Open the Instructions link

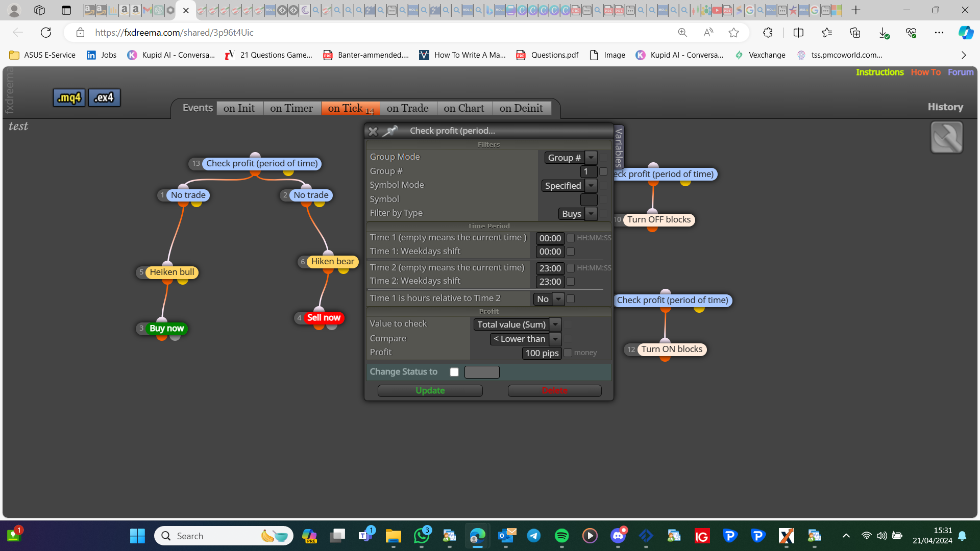coord(880,72)
